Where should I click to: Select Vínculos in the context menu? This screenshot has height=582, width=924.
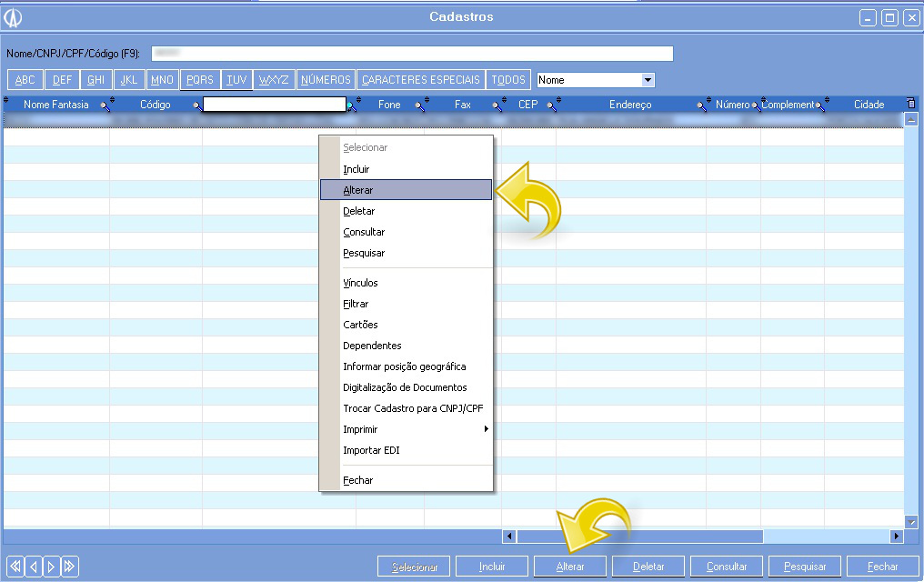click(360, 283)
